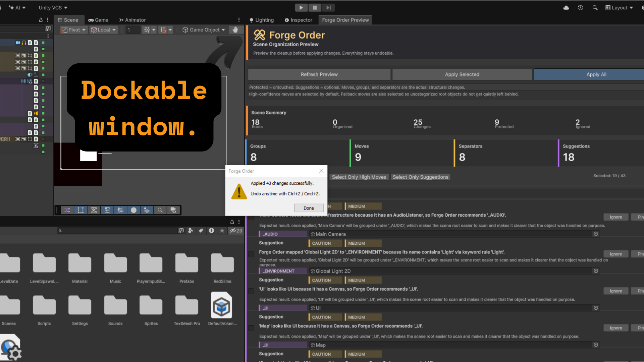This screenshot has width=644, height=362.
Task: Open the Undo History clock icon
Action: pos(581,7)
